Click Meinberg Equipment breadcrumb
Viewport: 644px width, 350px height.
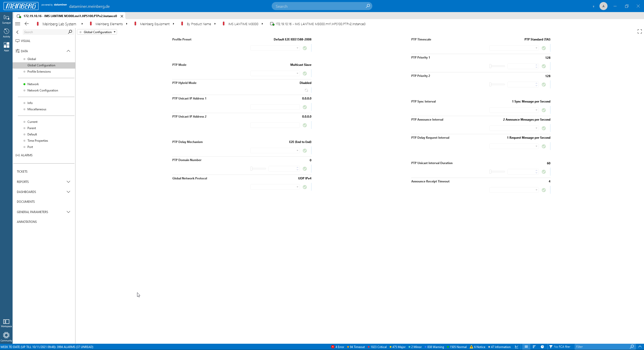point(155,24)
